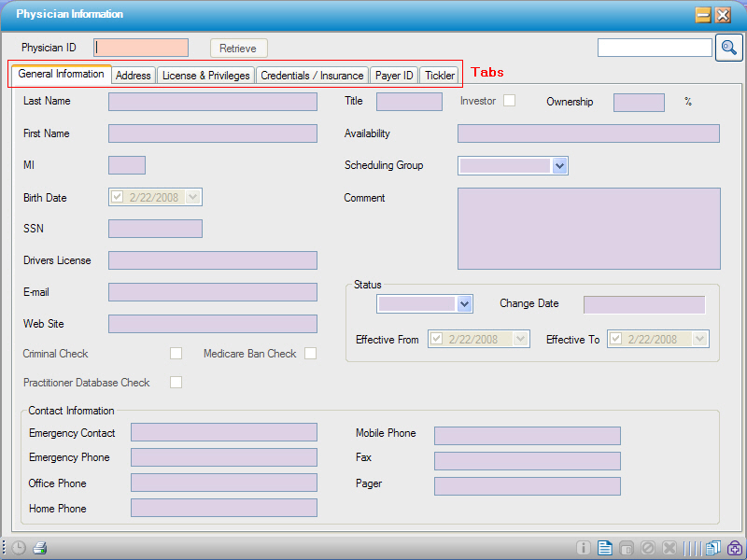Image resolution: width=747 pixels, height=560 pixels.
Task: Click the Physician ID input field
Action: (x=141, y=48)
